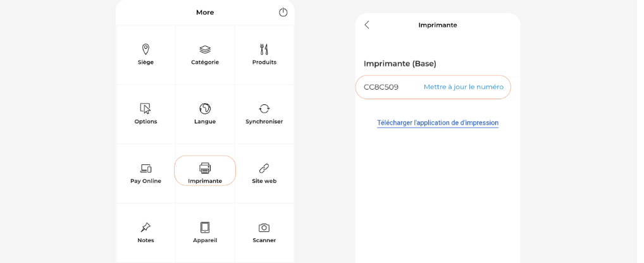Open the Notes pushpin icon
This screenshot has height=263, width=644.
coord(146,228)
